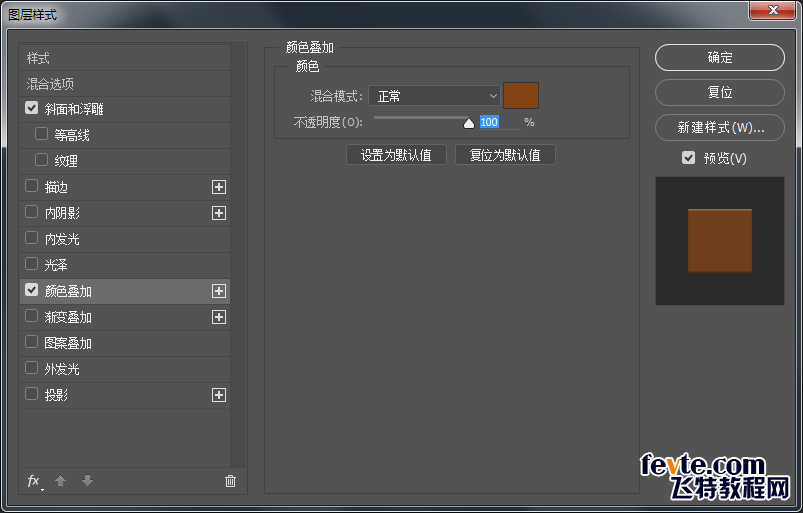Open 等高线 settings label
The image size is (803, 513).
[72, 135]
